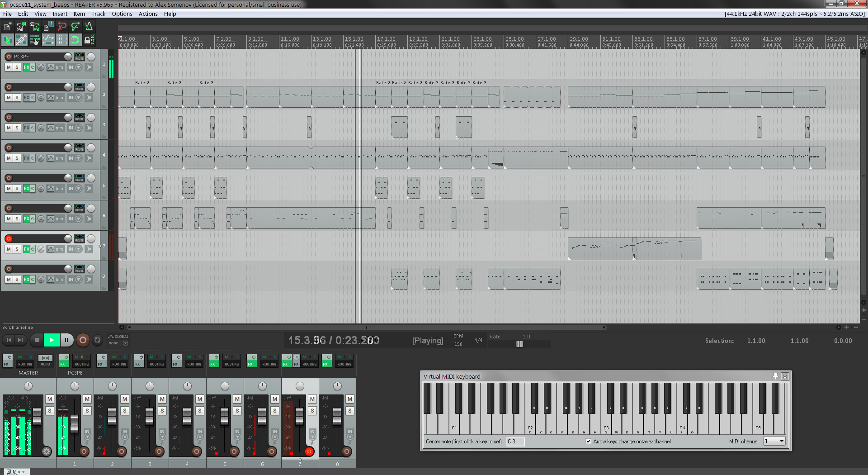Open MIDI channel dropdown in virtual keyboard
This screenshot has width=868, height=475.
pos(774,441)
